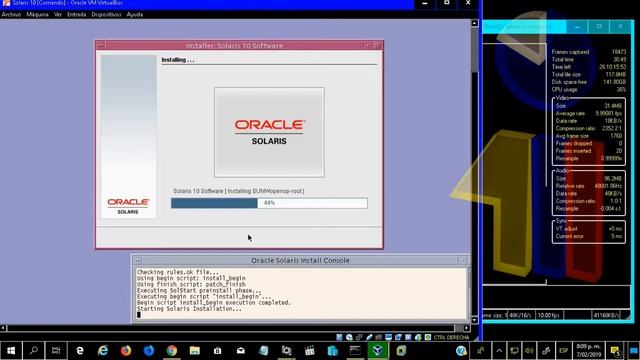This screenshot has height=360, width=640.
Task: Click the 'Frames captured' label in capture panel
Action: (570, 52)
